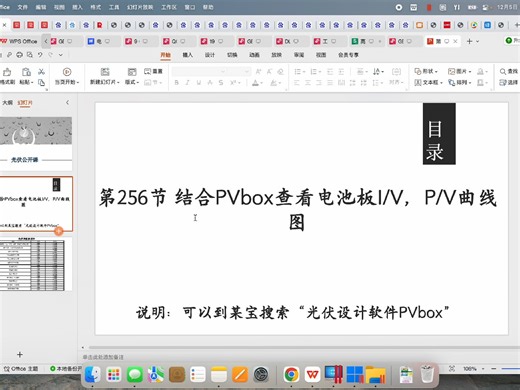The image size is (520, 390).
Task: Click the local backup status button
Action: (x=66, y=369)
